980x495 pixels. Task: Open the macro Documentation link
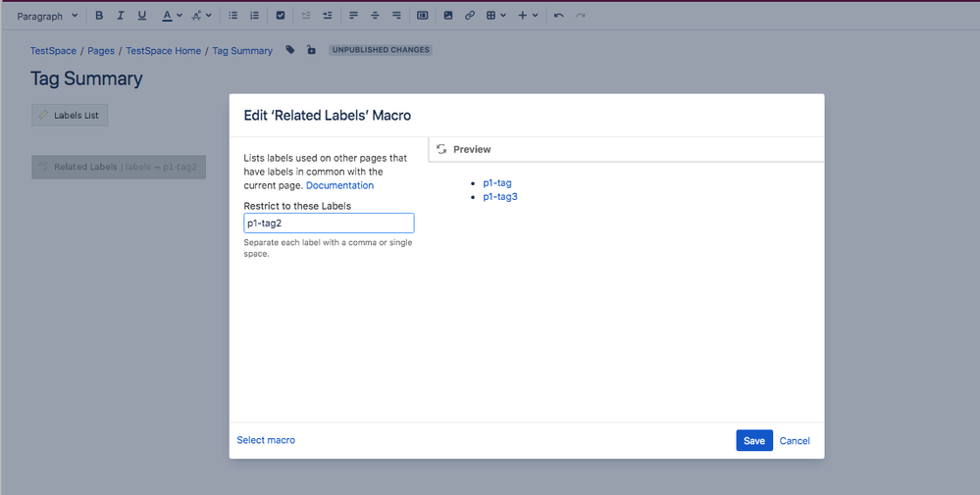pyautogui.click(x=340, y=185)
